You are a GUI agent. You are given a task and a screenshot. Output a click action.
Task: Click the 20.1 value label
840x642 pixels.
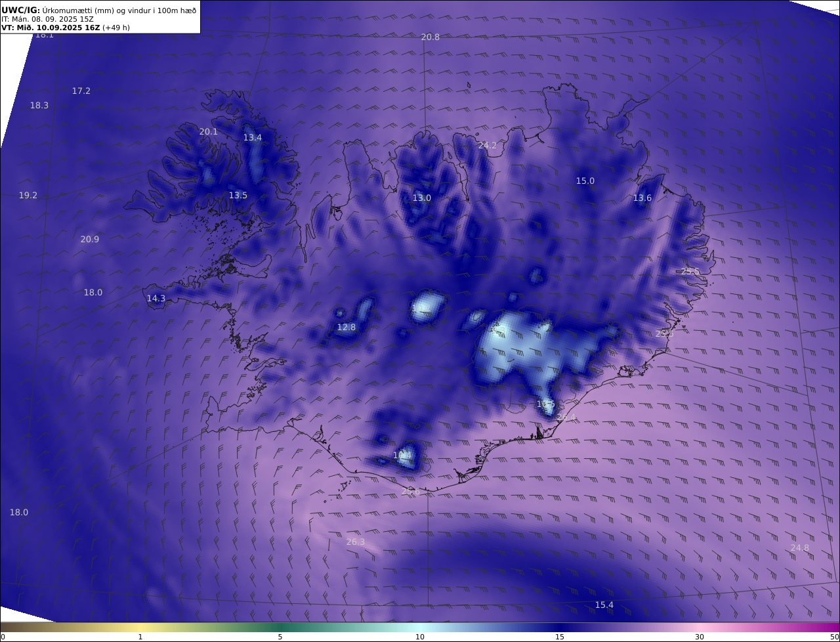(209, 132)
